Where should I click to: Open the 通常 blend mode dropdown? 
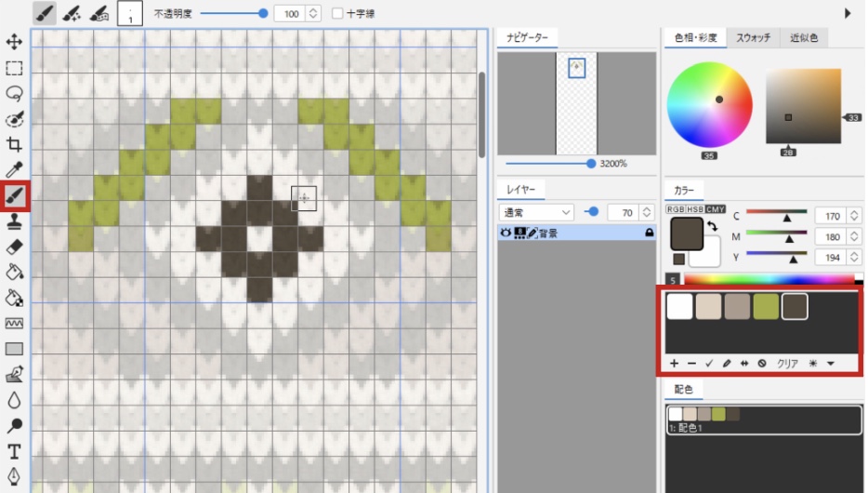(536, 212)
